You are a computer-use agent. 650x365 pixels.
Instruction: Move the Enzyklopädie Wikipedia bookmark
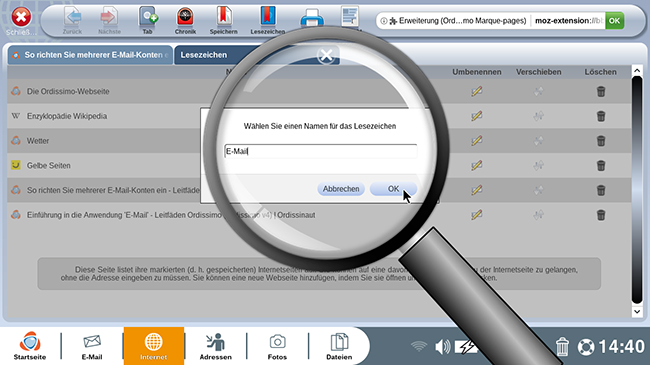coord(538,116)
